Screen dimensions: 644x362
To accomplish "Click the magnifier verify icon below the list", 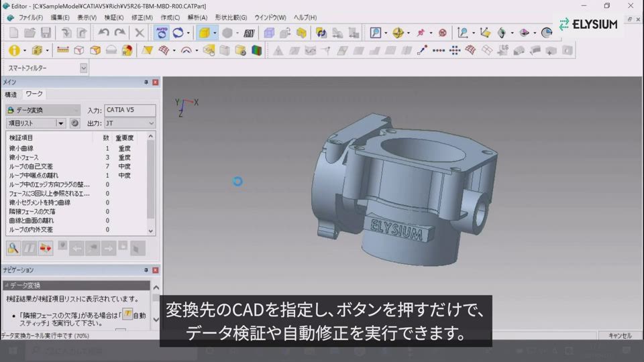I will (13, 248).
